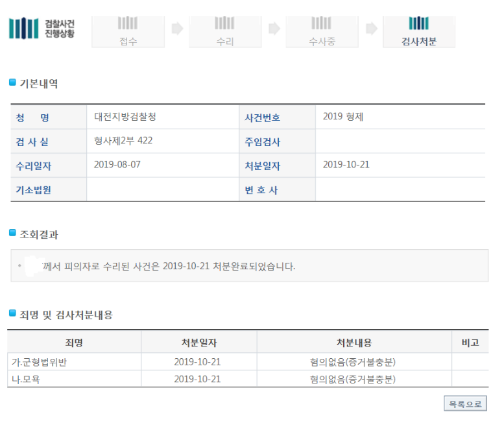The image size is (504, 425).
Task: Click the blue bullet beside 조회결과
Action: coord(12,233)
